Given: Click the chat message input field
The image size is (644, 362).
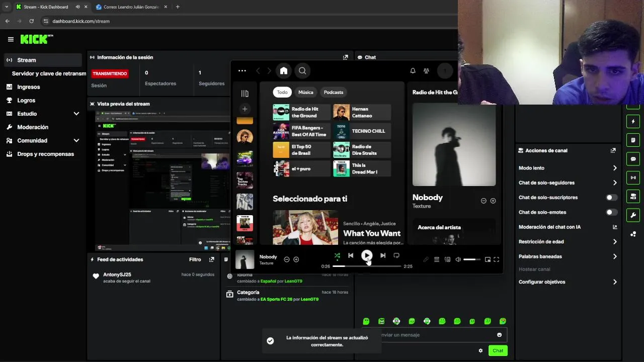Looking at the screenshot, I should point(434,335).
